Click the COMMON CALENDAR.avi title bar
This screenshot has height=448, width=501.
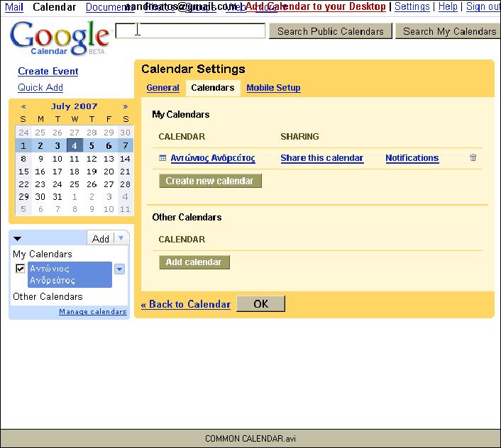(250, 438)
